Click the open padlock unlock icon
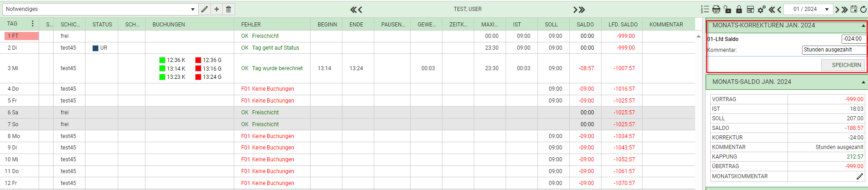 click(x=728, y=9)
